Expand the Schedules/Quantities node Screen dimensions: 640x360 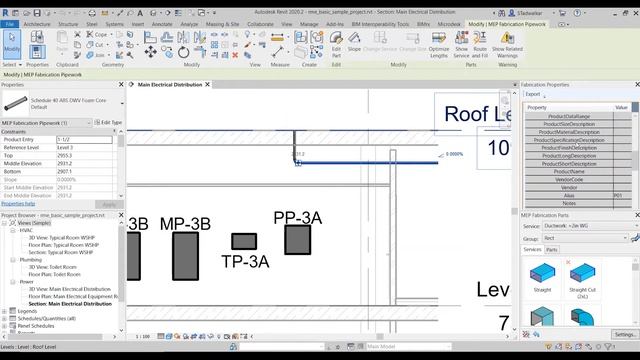click(4, 318)
